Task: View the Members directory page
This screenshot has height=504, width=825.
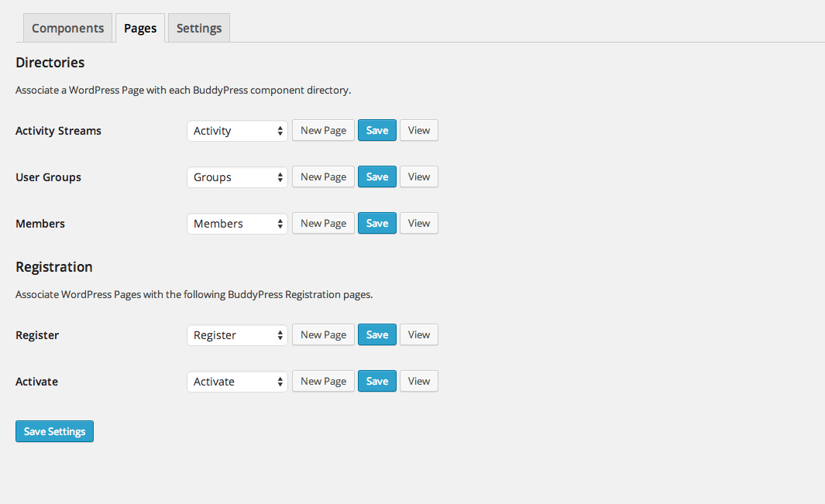Action: click(418, 223)
